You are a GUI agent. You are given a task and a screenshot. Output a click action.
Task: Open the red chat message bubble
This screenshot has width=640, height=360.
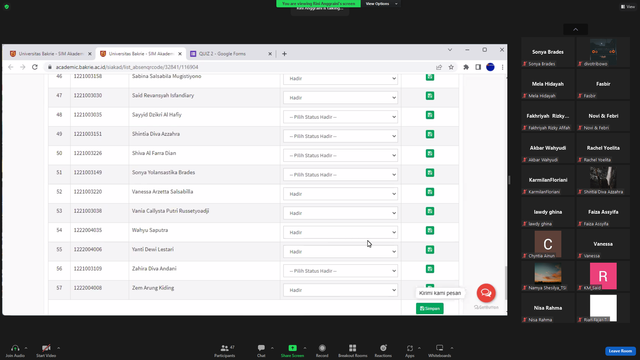tap(486, 293)
